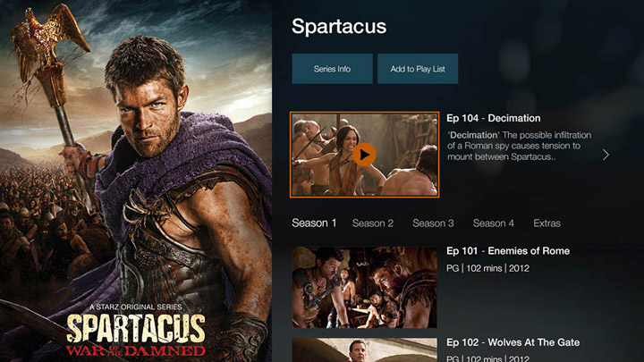Screen dimensions: 644x362
Task: Click the Ep 102 - Wolves At The Gate title
Action: [513, 342]
